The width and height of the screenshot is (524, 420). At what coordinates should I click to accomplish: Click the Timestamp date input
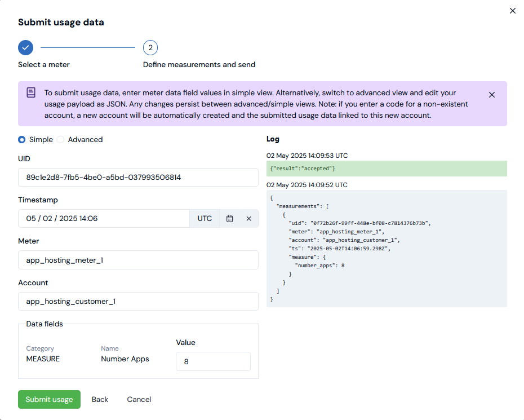104,219
